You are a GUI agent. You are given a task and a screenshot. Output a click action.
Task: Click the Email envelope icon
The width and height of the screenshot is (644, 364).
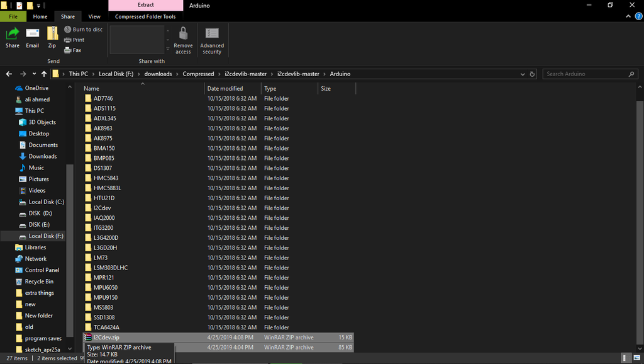(33, 33)
